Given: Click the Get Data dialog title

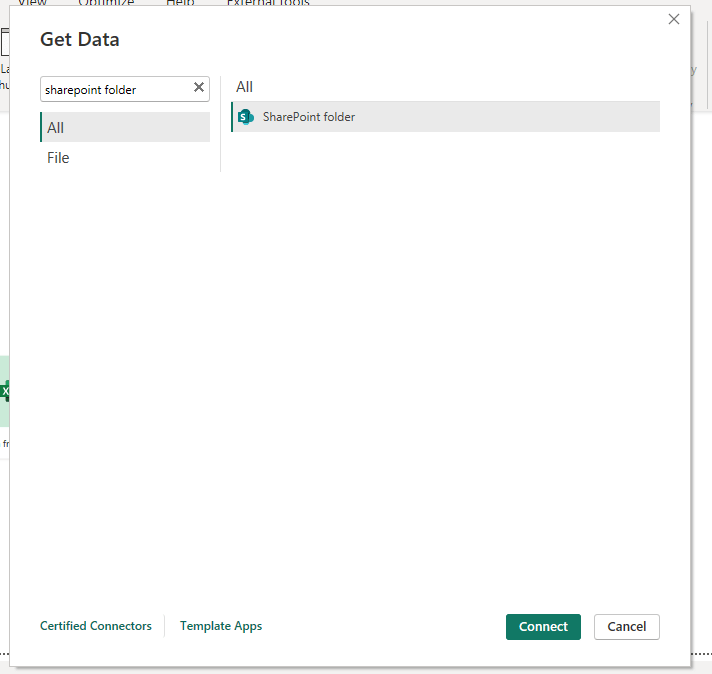Looking at the screenshot, I should pyautogui.click(x=80, y=40).
